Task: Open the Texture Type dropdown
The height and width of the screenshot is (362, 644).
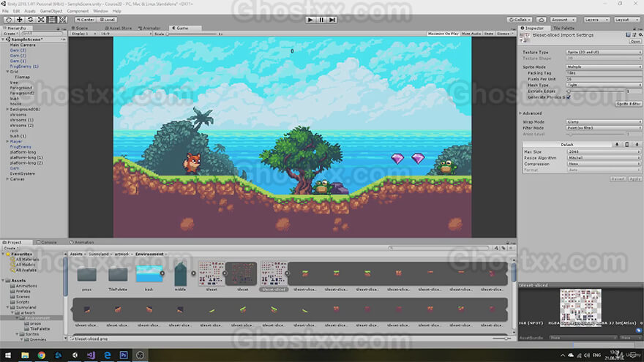Action: (603, 53)
